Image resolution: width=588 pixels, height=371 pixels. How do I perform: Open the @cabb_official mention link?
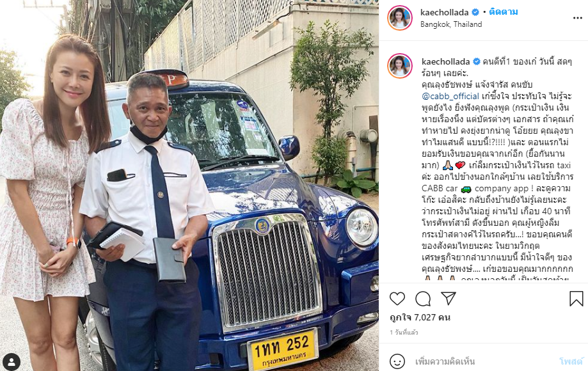[450, 96]
